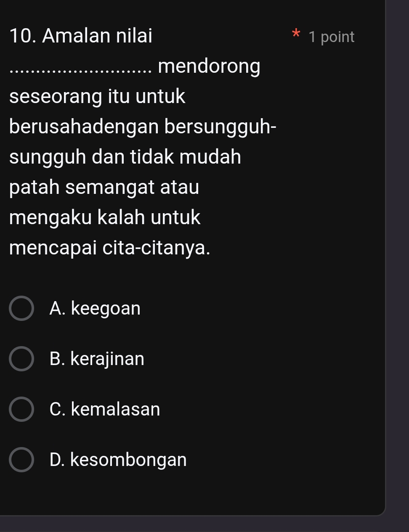Viewport: 409px width, 532px height.
Task: Click the 'mengaku kalah untuk' text line
Action: (x=105, y=217)
